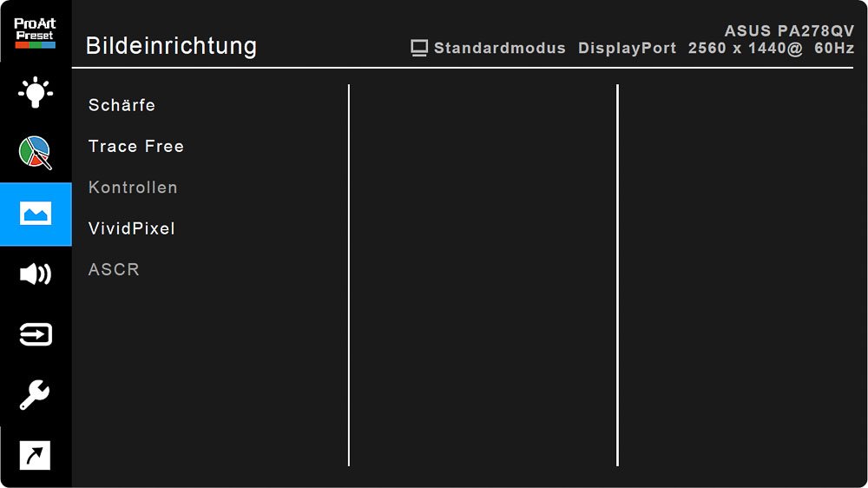Screen dimensions: 868x488
Task: Click the 60Hz refresh rate label
Action: 834,49
